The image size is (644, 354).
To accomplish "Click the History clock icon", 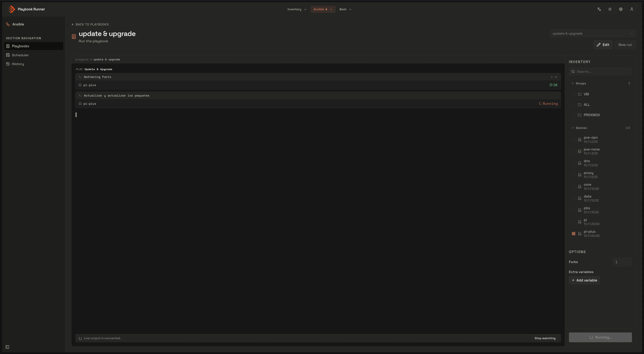I will [x=8, y=64].
